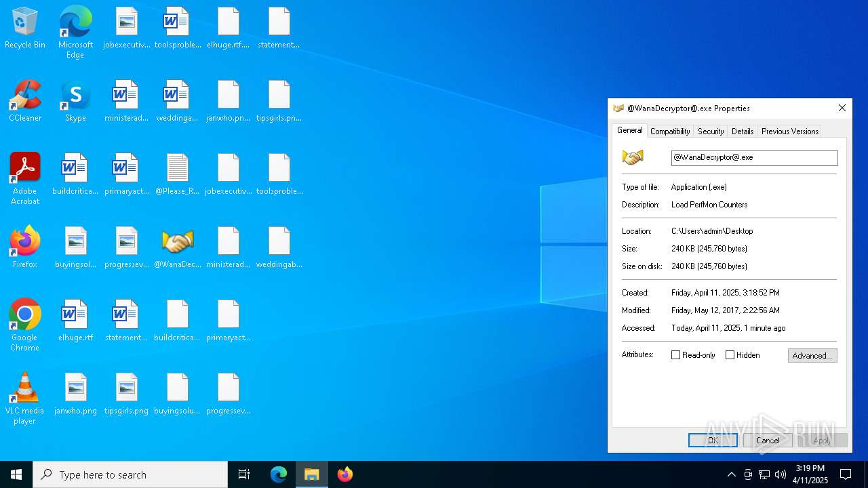The width and height of the screenshot is (868, 488).
Task: Select the toolsproble... Word document icon
Action: click(178, 28)
